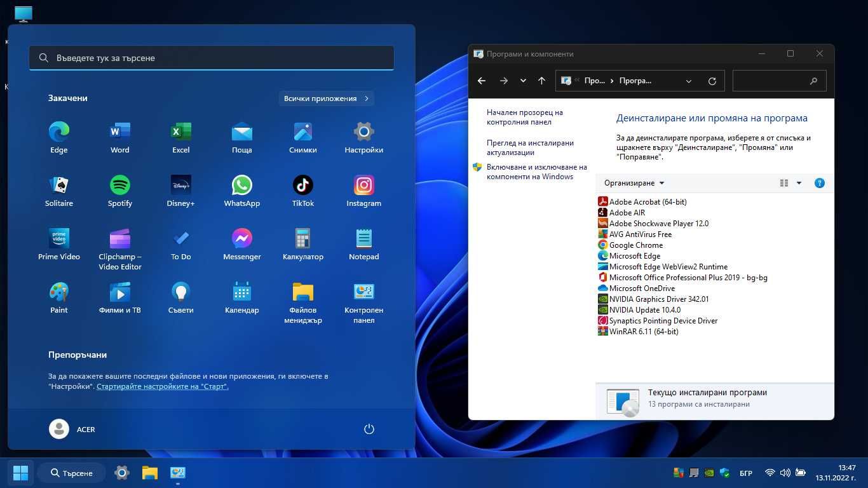868x488 pixels.
Task: Open the Поща mail app
Action: tap(242, 138)
